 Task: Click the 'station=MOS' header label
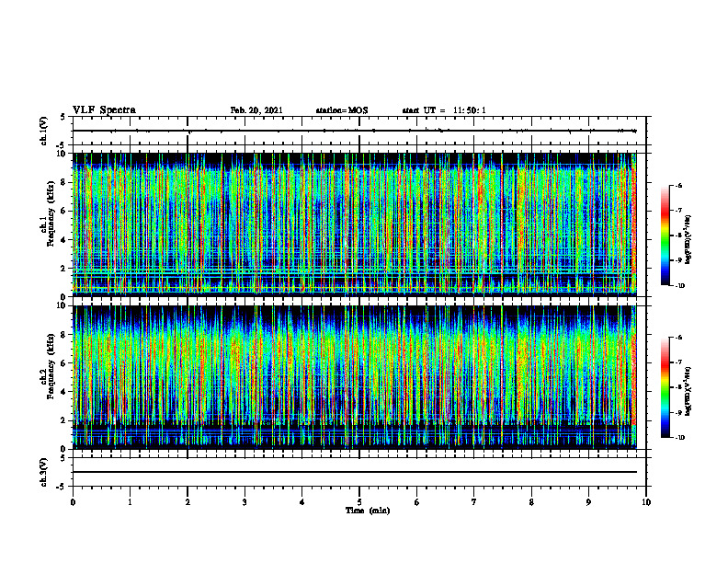(x=342, y=110)
